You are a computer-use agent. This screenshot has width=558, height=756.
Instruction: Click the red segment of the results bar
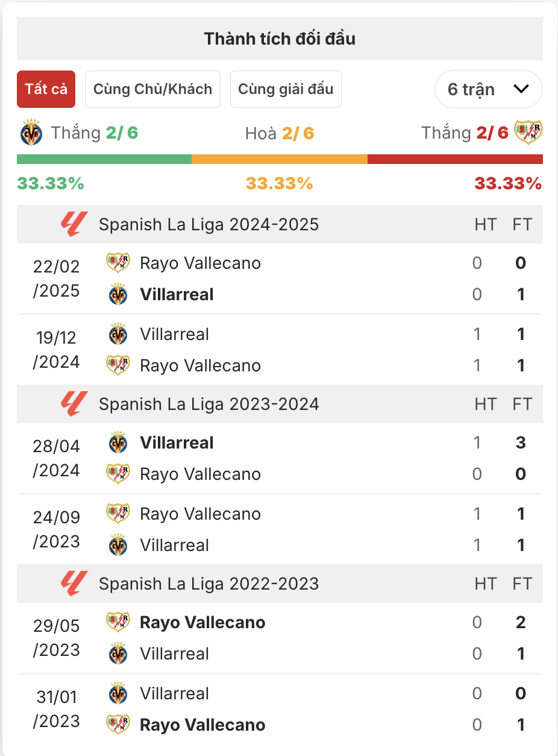[x=455, y=159]
